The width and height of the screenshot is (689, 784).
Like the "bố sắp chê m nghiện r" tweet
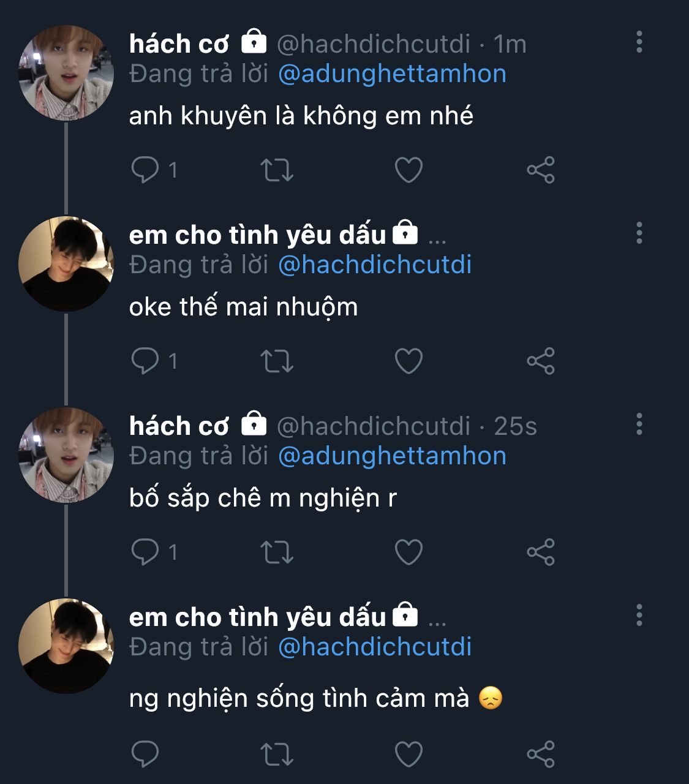[409, 552]
